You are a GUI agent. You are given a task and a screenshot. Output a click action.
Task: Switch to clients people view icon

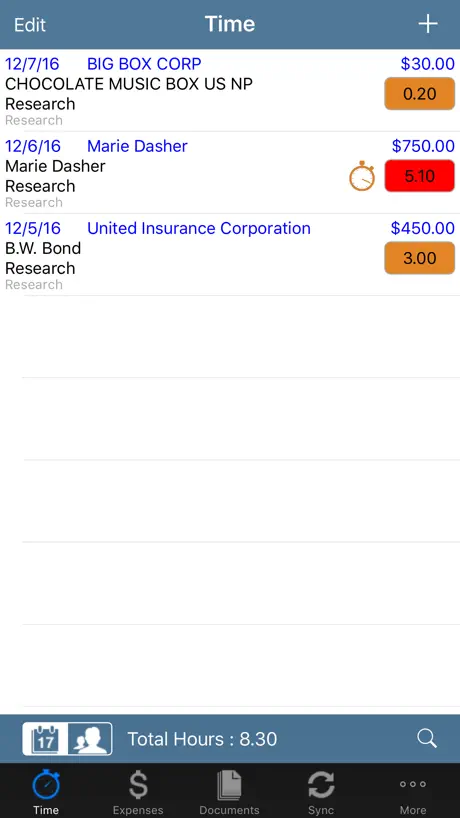click(90, 739)
